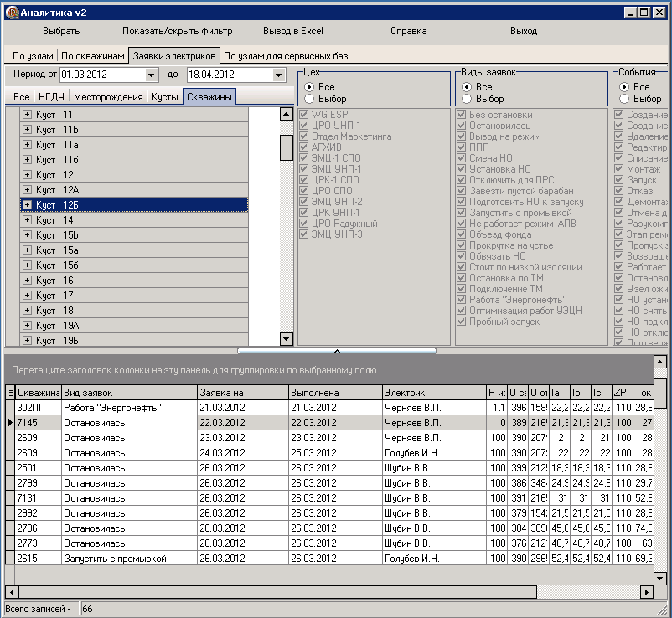Click the tree scrollbar up arrow

click(x=286, y=114)
